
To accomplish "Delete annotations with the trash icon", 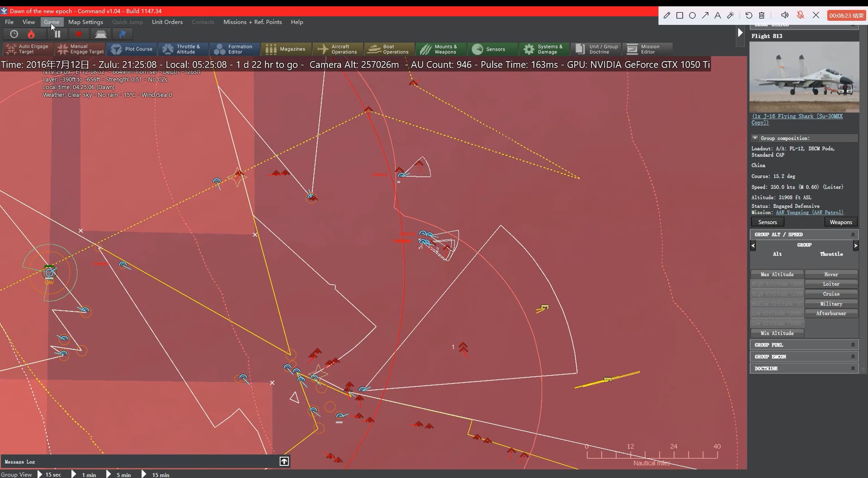I will [x=761, y=15].
